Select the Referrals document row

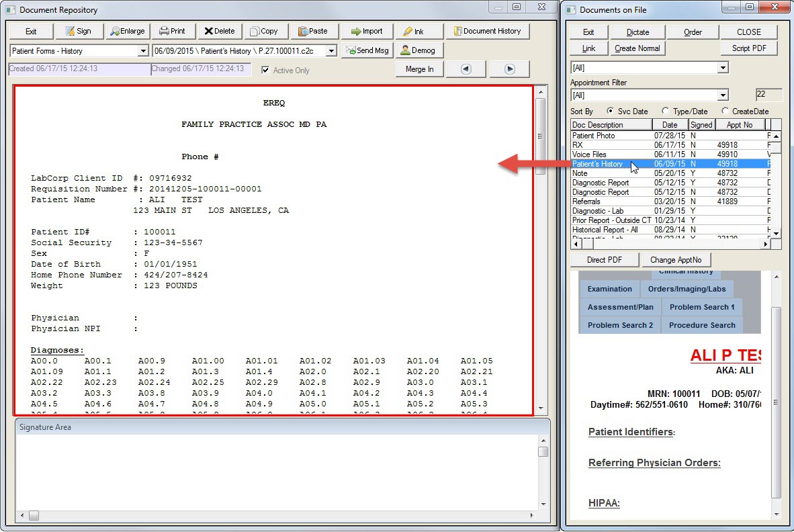(671, 202)
